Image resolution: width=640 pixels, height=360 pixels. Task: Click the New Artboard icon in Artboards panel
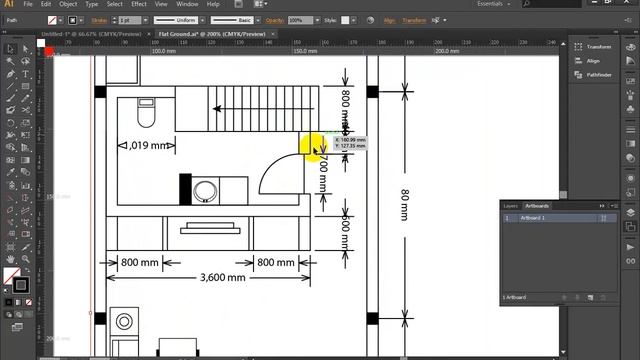point(590,298)
